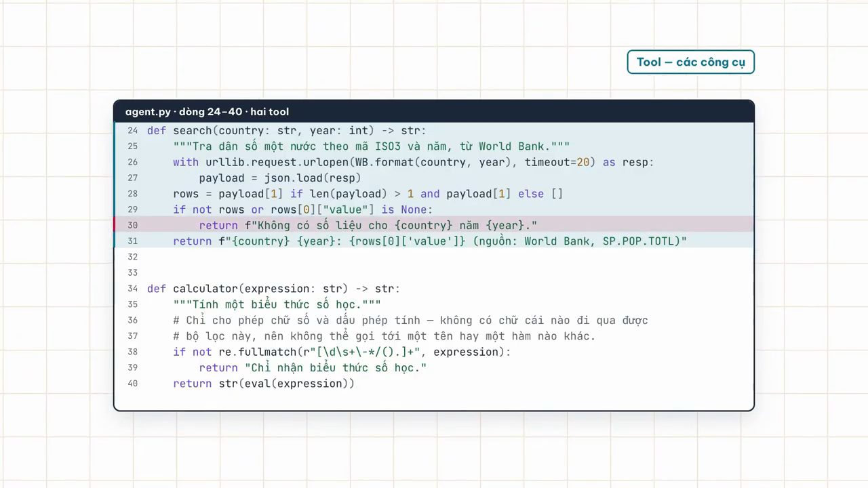Viewport: 868px width, 488px height.
Task: Click the line "if not re.fullmatch(r"[\d\s+\-*/().]+""
Action: click(342, 352)
